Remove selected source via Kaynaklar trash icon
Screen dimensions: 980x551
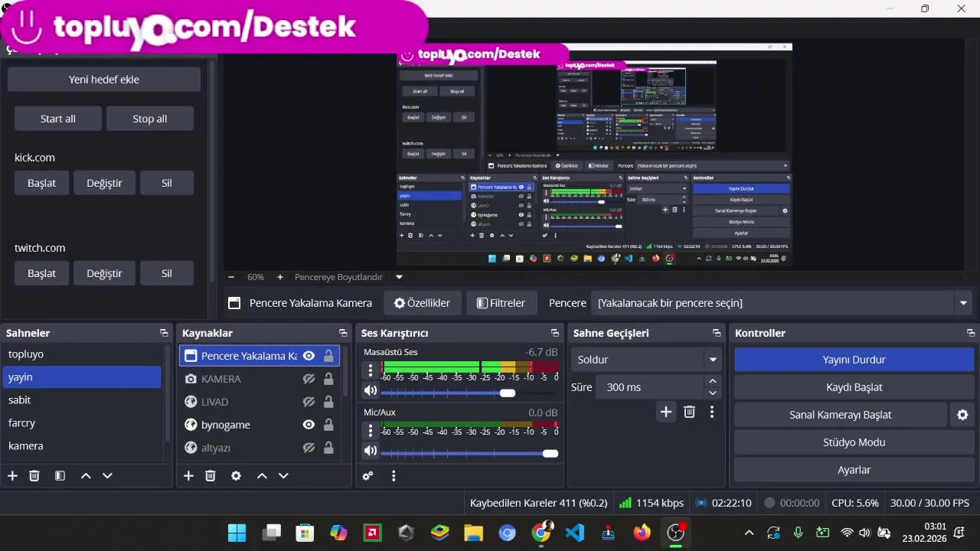[211, 476]
